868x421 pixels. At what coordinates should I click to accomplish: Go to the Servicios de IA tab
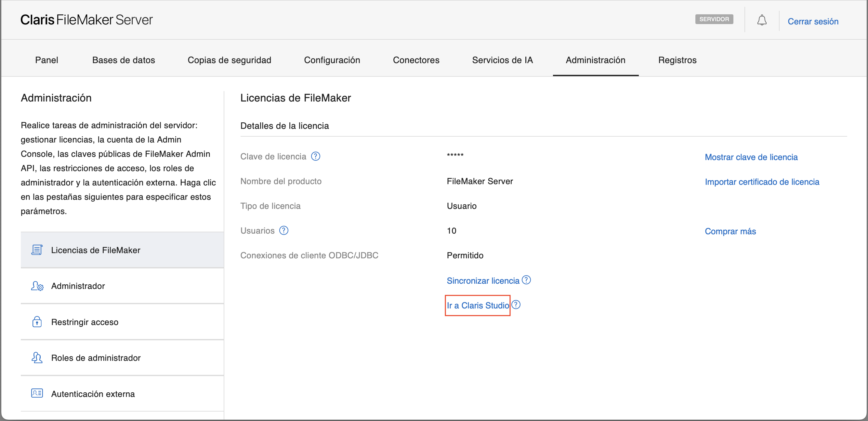(502, 60)
